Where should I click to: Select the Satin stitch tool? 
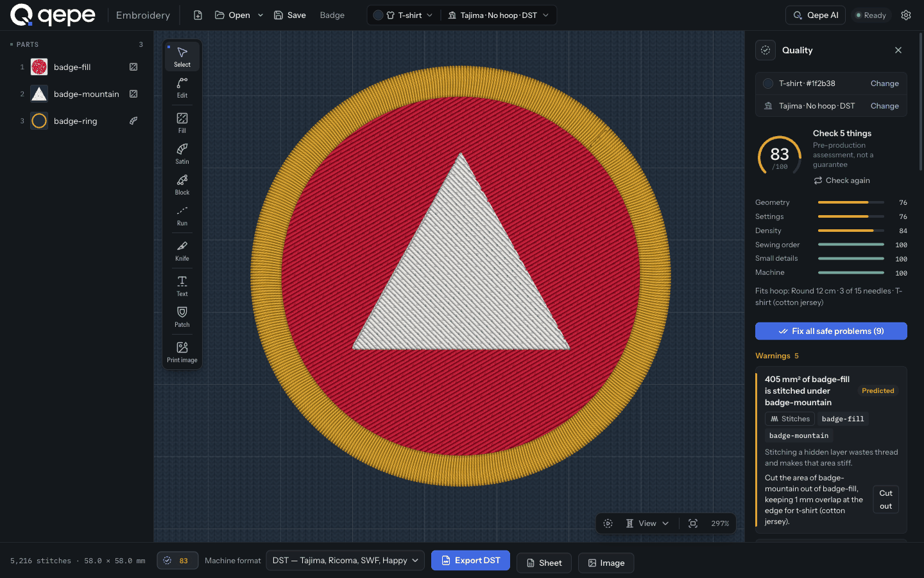[182, 153]
